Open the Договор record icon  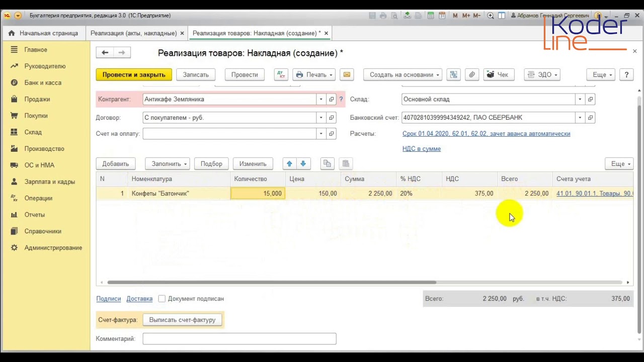331,118
